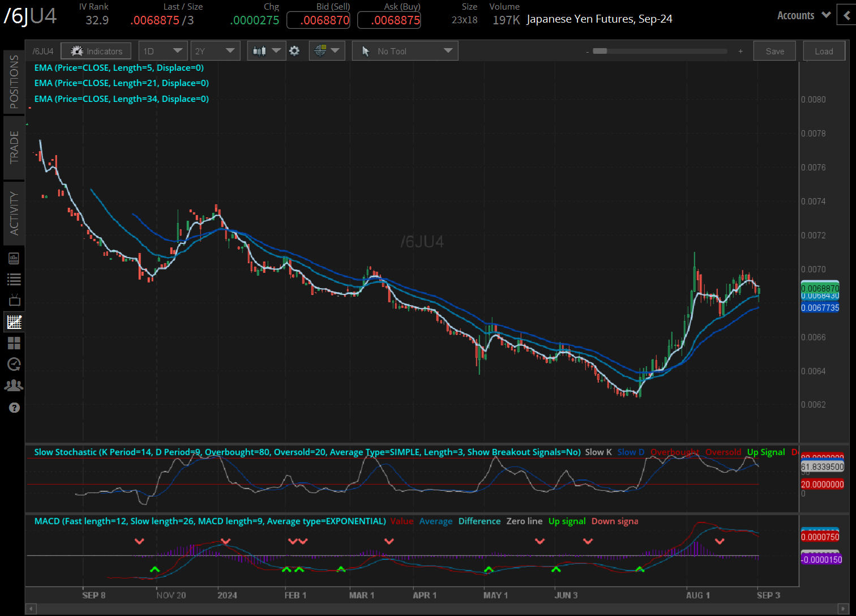Viewport: 856px width, 616px height.
Task: Collapse panel with top-right left chevron
Action: (848, 15)
